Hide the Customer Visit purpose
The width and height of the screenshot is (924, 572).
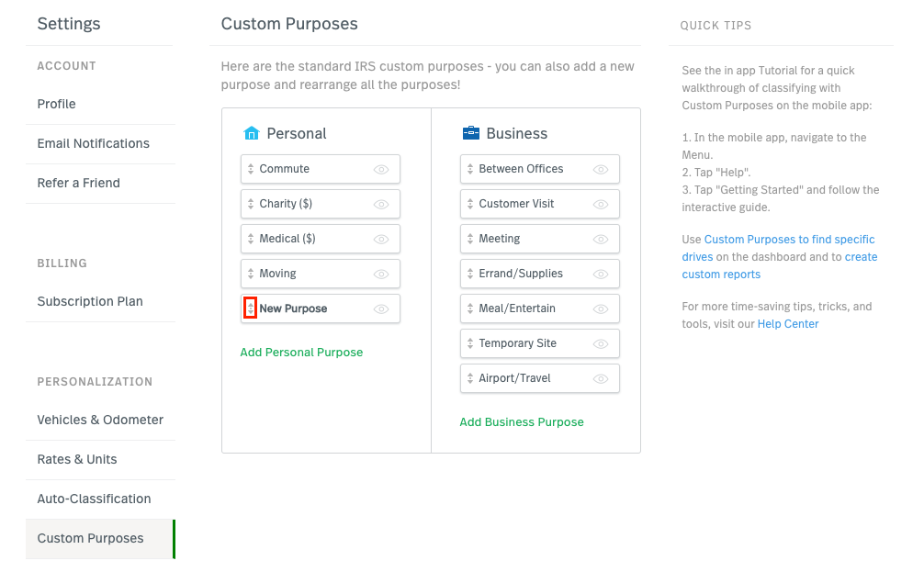pos(601,205)
